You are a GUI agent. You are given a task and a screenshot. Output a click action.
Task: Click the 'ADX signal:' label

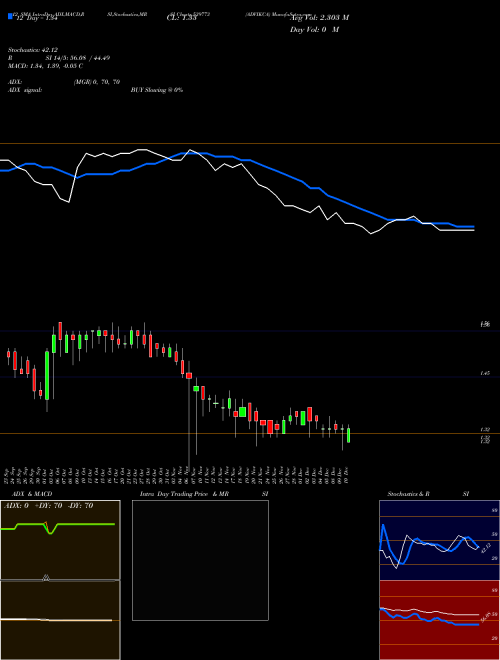(x=25, y=90)
